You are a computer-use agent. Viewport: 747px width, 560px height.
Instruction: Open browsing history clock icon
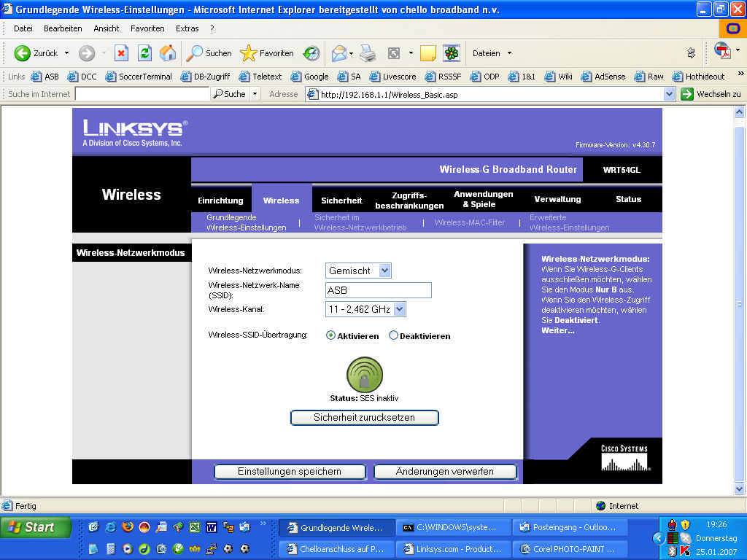(311, 53)
